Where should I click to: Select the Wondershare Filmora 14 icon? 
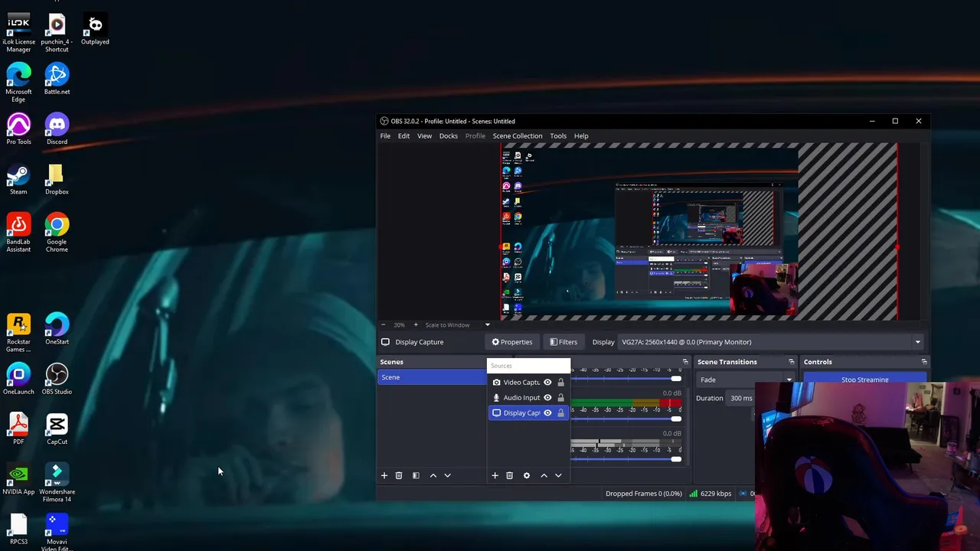point(57,483)
